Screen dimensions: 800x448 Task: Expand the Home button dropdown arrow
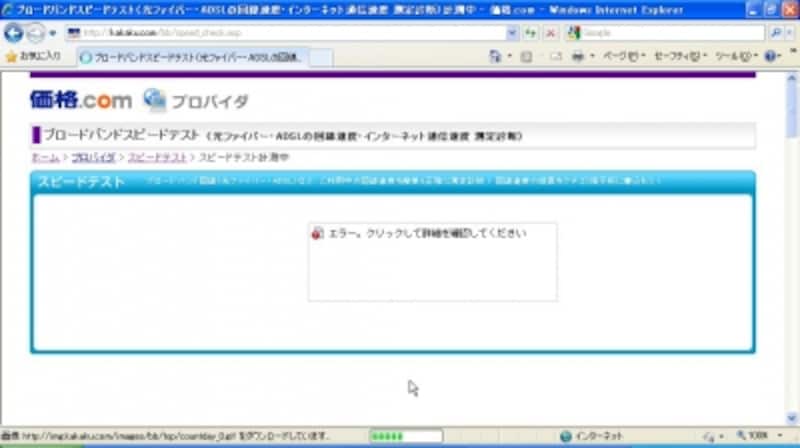point(510,56)
